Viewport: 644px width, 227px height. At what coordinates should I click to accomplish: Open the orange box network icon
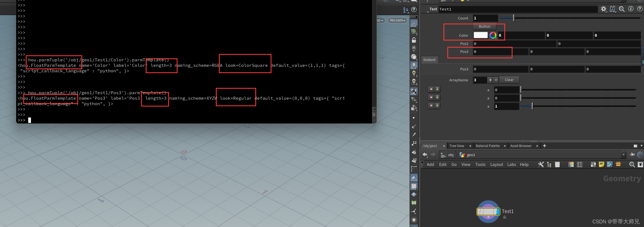point(618,164)
